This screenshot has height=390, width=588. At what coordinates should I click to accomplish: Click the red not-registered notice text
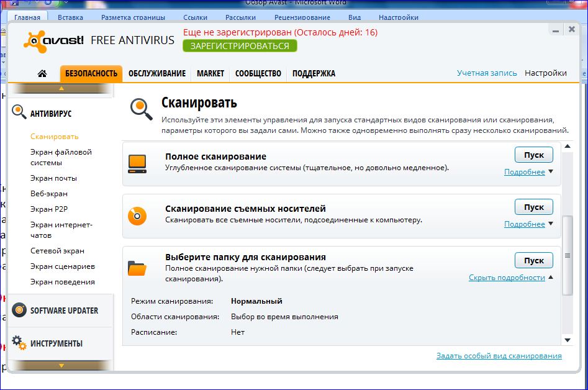point(280,32)
